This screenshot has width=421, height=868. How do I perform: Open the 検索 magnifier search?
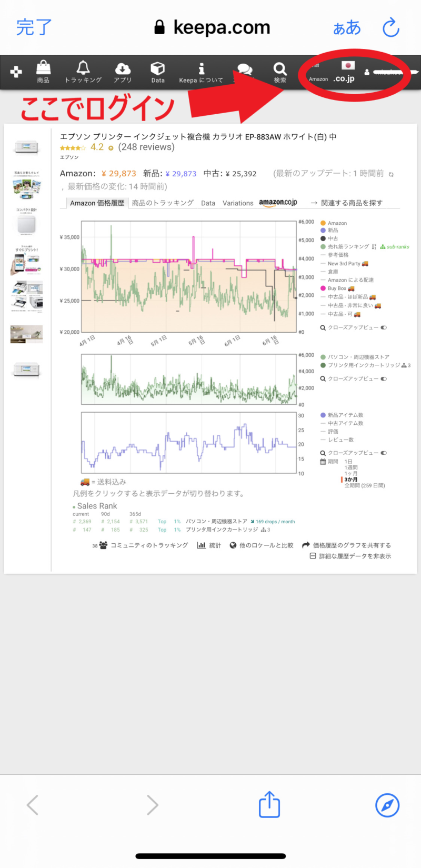point(280,72)
